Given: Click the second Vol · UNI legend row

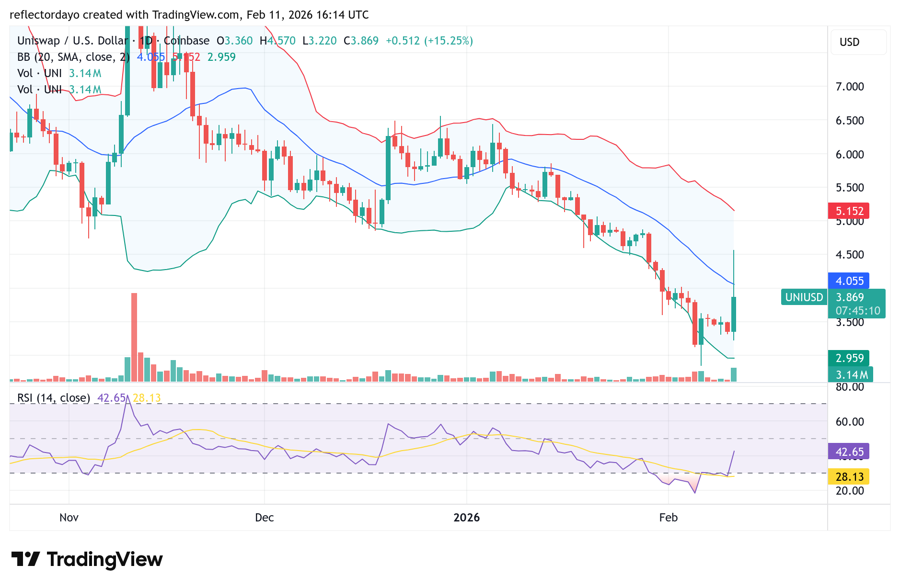Looking at the screenshot, I should click(x=59, y=90).
